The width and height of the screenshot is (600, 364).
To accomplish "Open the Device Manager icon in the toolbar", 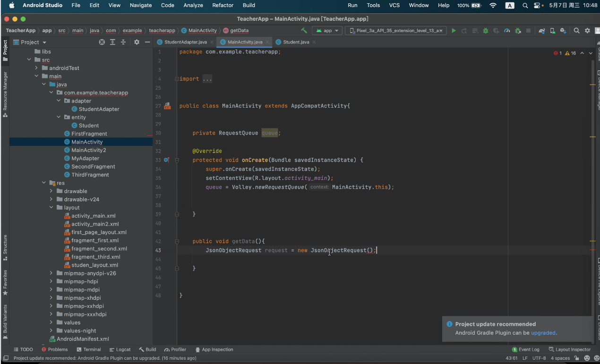I will pyautogui.click(x=552, y=31).
